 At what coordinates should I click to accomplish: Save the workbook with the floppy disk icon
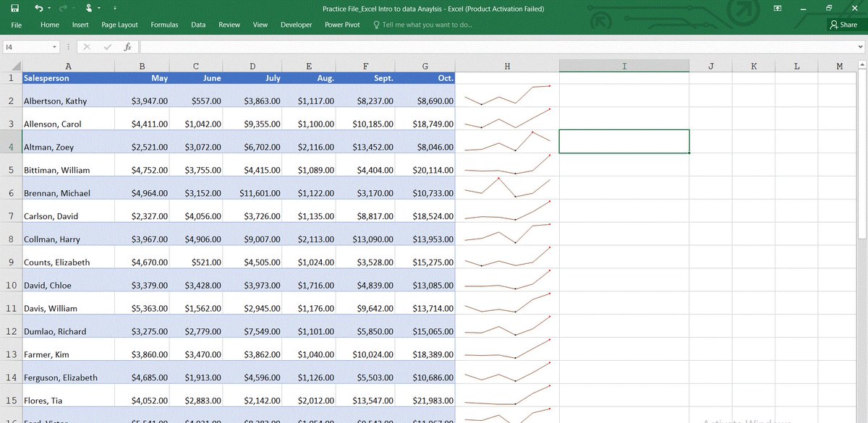[x=14, y=8]
